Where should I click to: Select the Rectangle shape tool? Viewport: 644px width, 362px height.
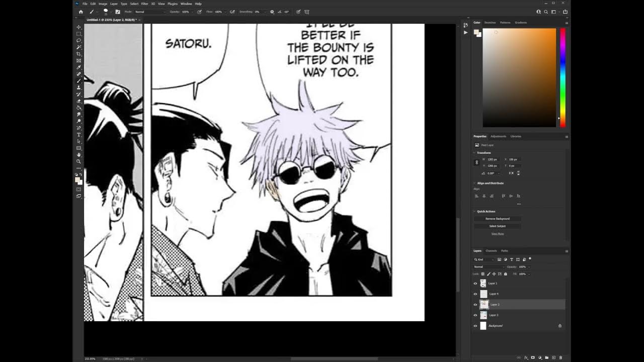pos(78,148)
